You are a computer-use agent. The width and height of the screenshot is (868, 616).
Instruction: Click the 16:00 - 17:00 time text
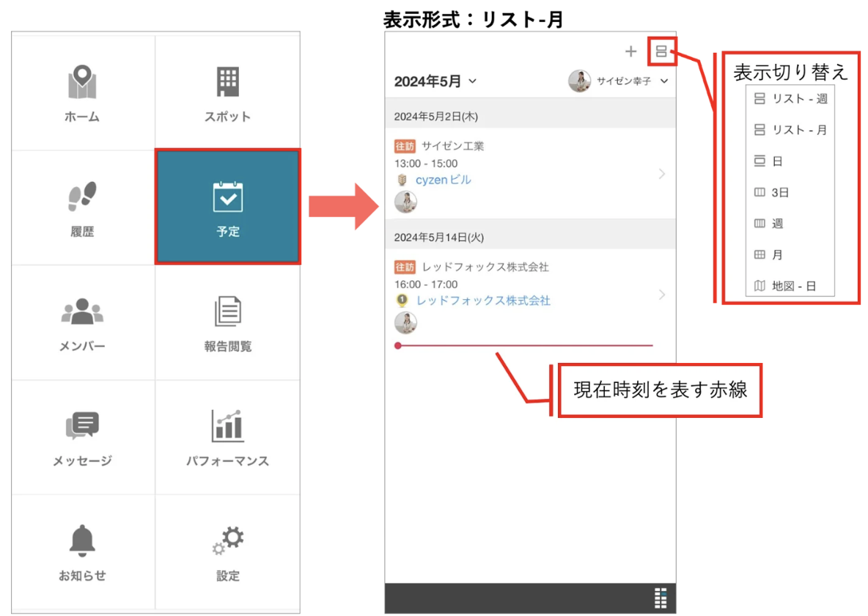point(426,285)
